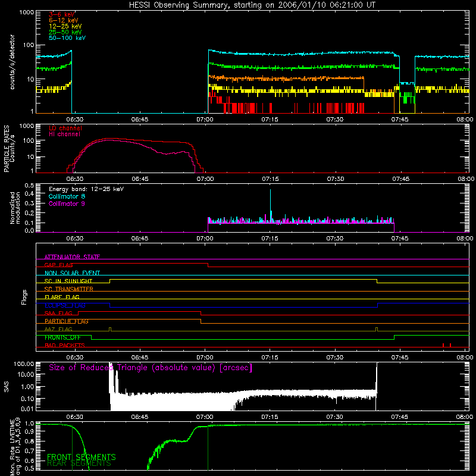The image size is (476, 476).
Task: Click 07:00 tick label under the counts panel
Action: pyautogui.click(x=205, y=120)
